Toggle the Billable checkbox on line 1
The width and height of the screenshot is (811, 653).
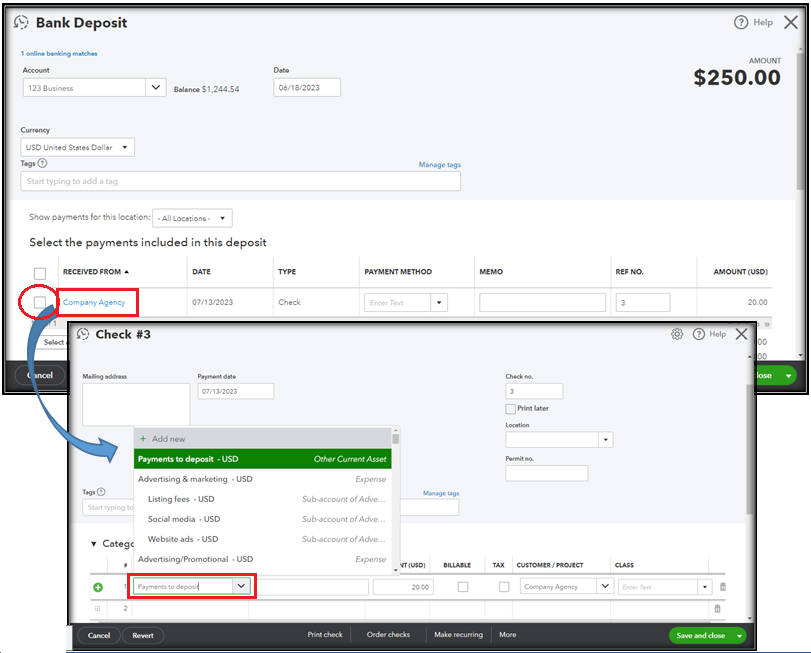[x=464, y=586]
